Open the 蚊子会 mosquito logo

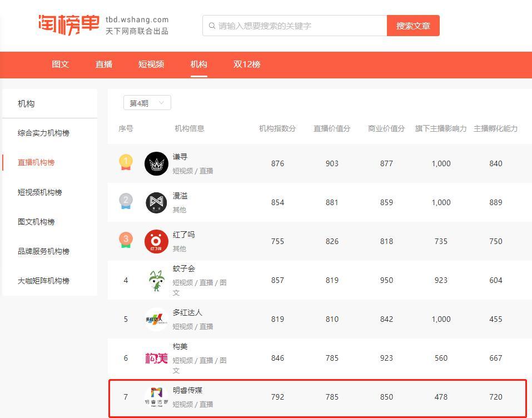pyautogui.click(x=156, y=281)
